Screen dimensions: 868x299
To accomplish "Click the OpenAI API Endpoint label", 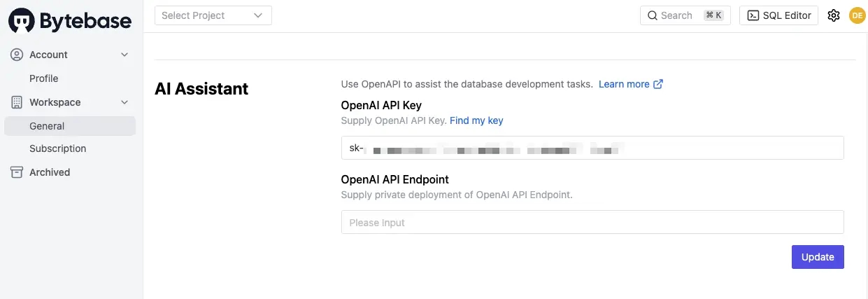I will (x=395, y=179).
